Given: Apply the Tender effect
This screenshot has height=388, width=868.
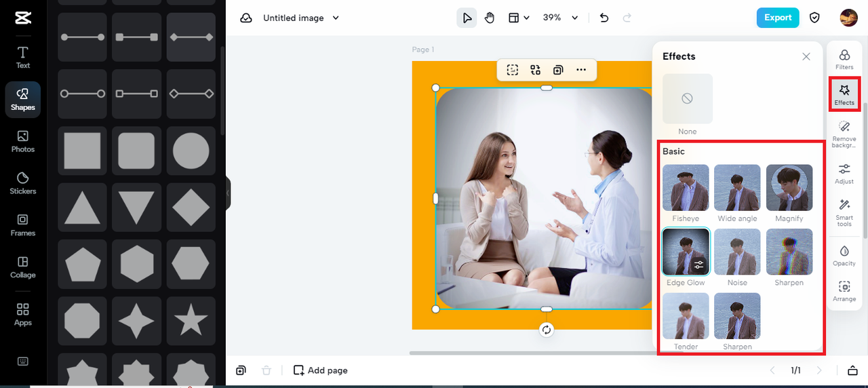Looking at the screenshot, I should [686, 316].
